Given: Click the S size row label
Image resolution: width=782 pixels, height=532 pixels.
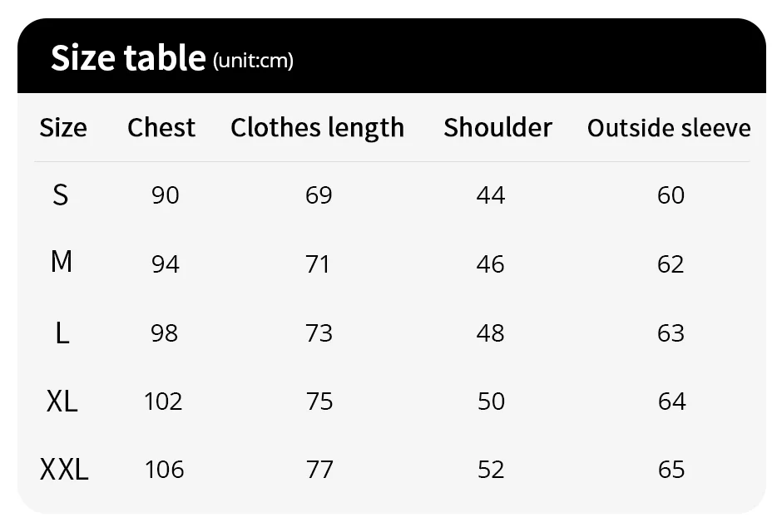Looking at the screenshot, I should (x=61, y=195).
